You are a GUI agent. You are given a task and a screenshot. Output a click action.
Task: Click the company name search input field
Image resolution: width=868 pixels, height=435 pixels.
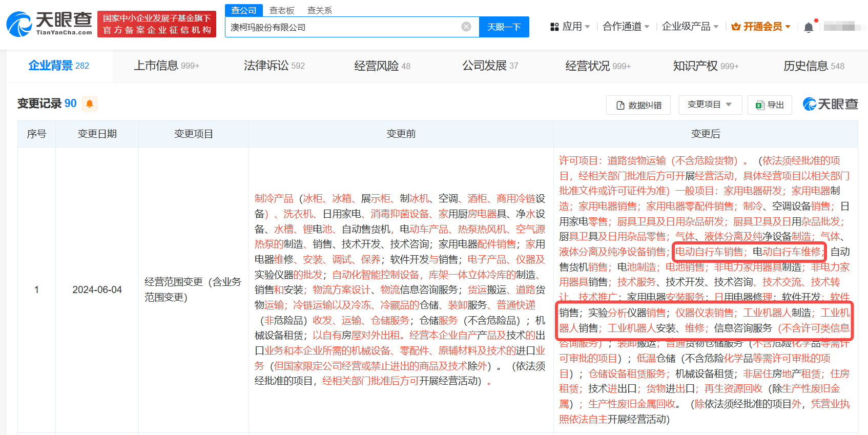click(x=343, y=27)
